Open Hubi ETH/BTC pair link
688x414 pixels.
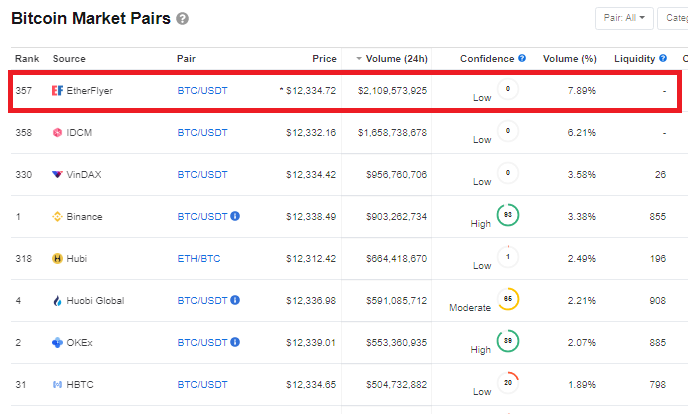[x=199, y=259]
